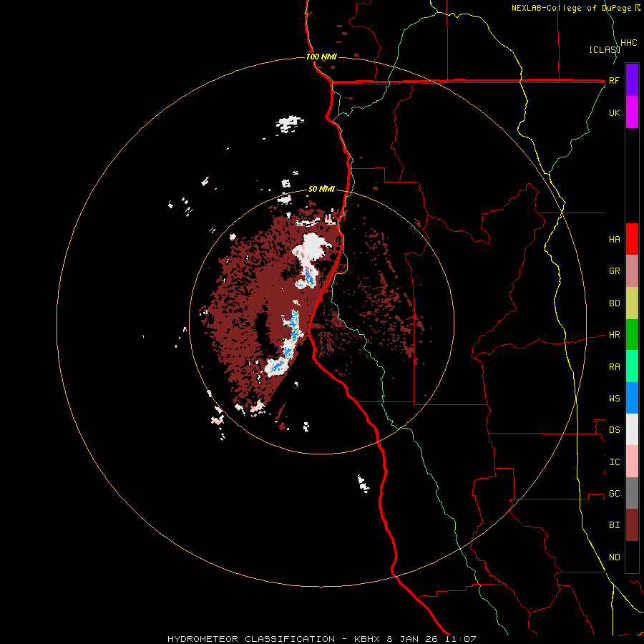
Task: Click the KBHX radar site identifier
Action: tap(369, 639)
